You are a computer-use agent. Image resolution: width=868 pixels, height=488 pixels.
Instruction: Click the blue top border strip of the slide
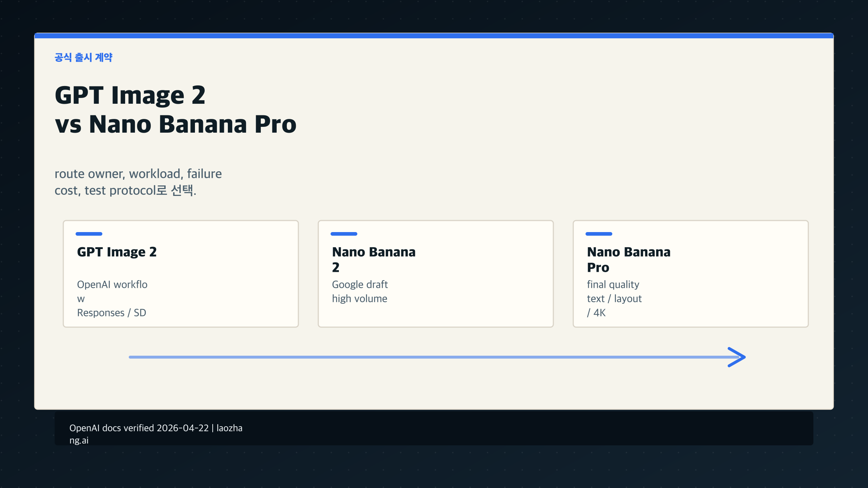(434, 35)
